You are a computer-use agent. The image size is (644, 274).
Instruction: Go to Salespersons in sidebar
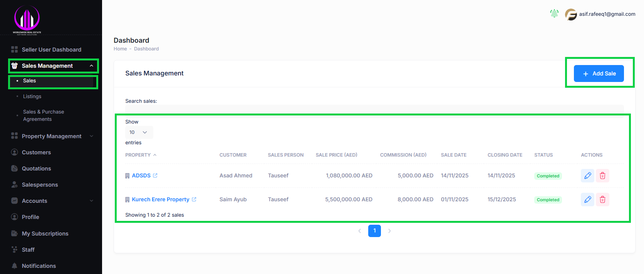pos(40,185)
